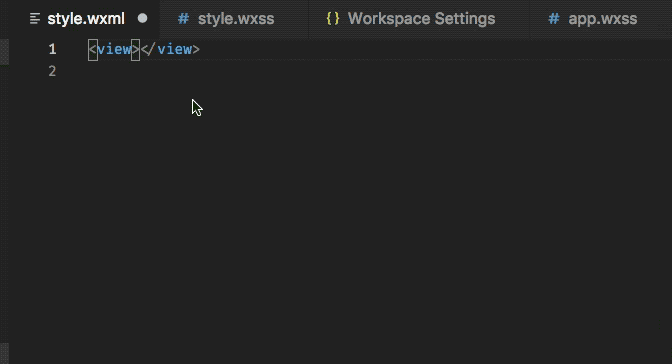Click the unsaved changes dot on style.wxml
This screenshot has width=672, height=364.
(142, 18)
